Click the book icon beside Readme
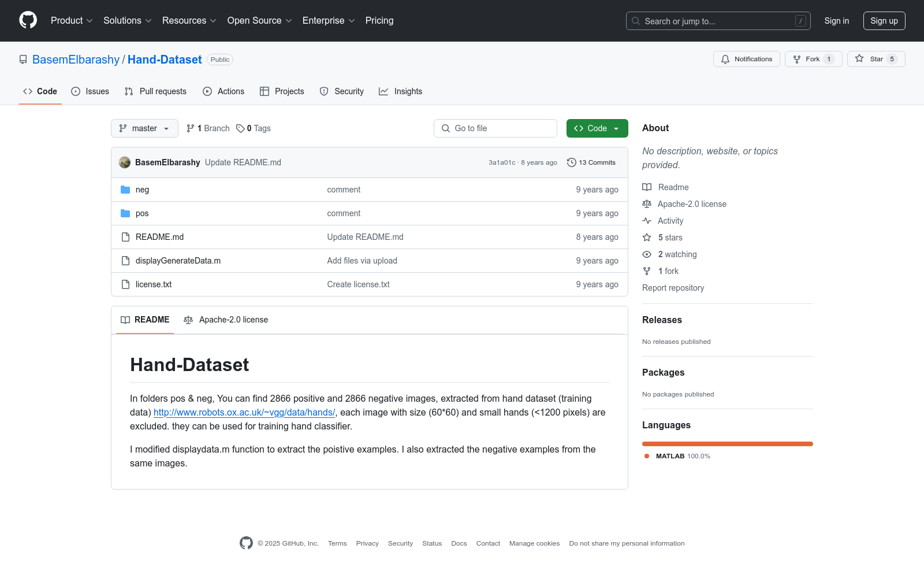 [647, 187]
